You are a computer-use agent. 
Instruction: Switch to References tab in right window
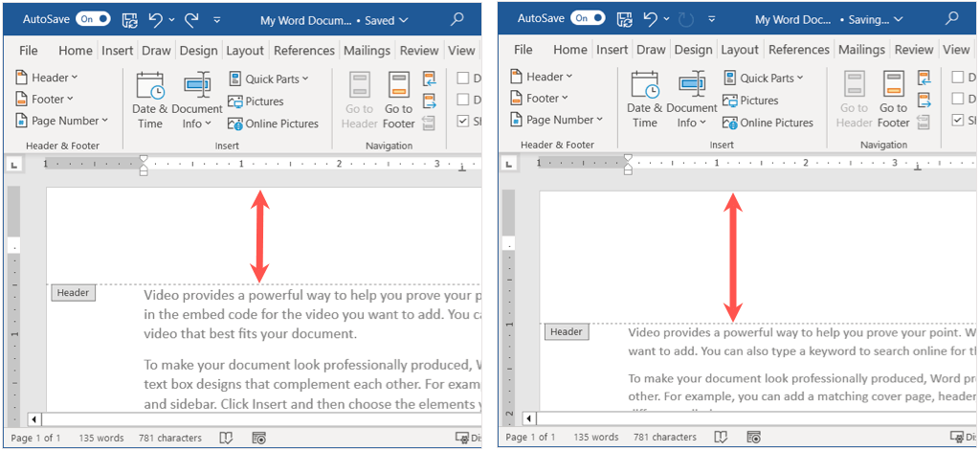798,50
